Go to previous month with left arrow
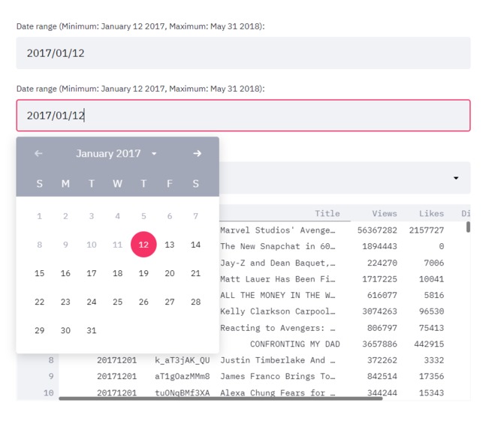This screenshot has width=504, height=430. (x=38, y=154)
